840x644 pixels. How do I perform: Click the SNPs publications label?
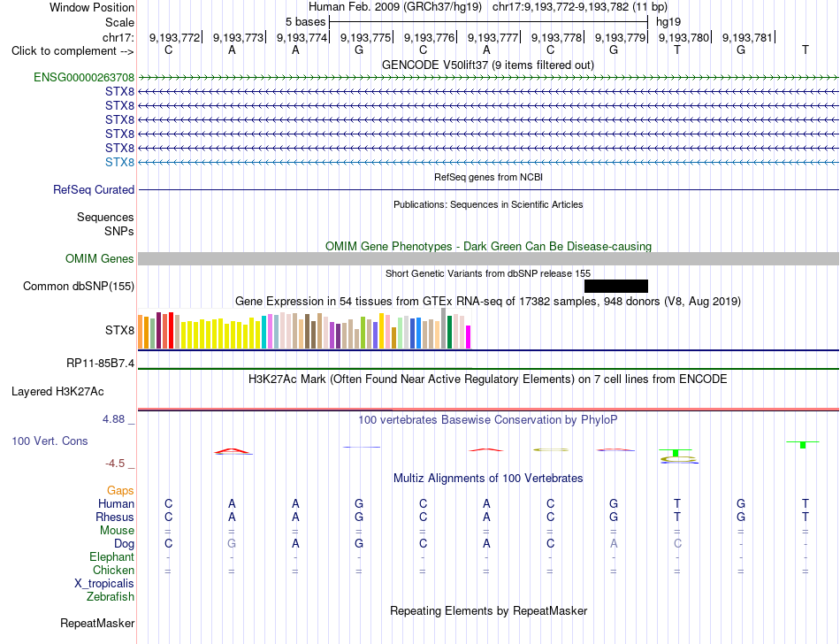point(119,231)
